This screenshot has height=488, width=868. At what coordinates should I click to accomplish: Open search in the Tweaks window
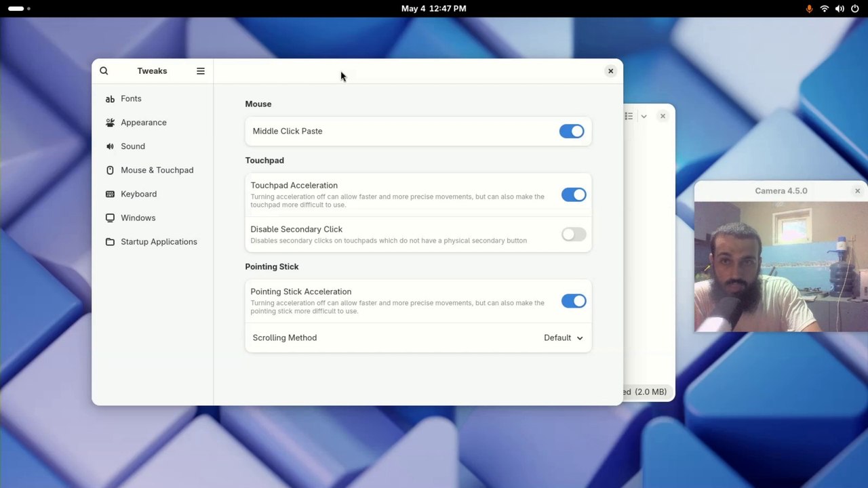click(x=104, y=71)
